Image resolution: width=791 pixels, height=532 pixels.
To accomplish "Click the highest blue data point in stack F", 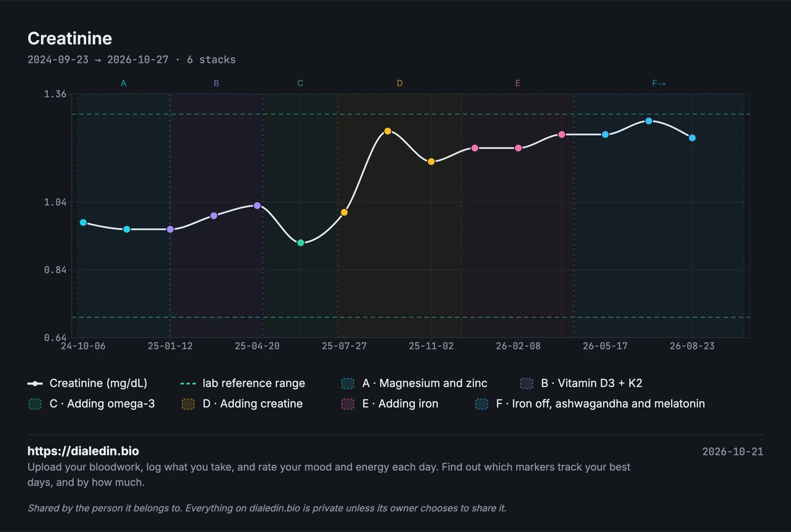I will point(649,121).
